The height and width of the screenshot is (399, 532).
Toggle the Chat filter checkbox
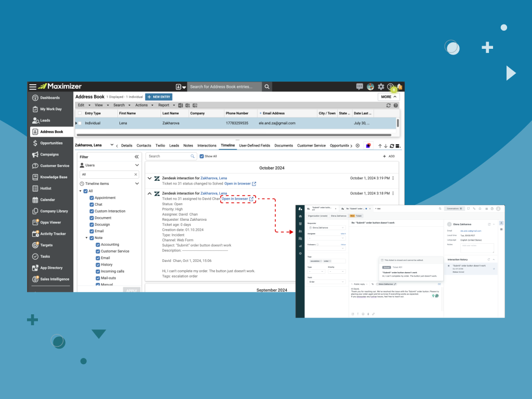(x=91, y=205)
